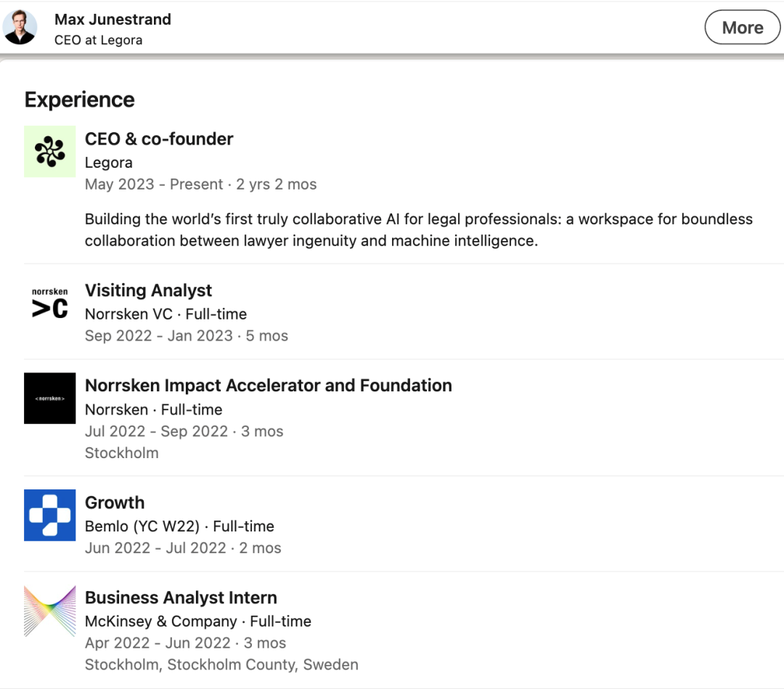Image resolution: width=784 pixels, height=689 pixels.
Task: Click 'Norrsken VC · Full-time' text
Action: coord(166,314)
